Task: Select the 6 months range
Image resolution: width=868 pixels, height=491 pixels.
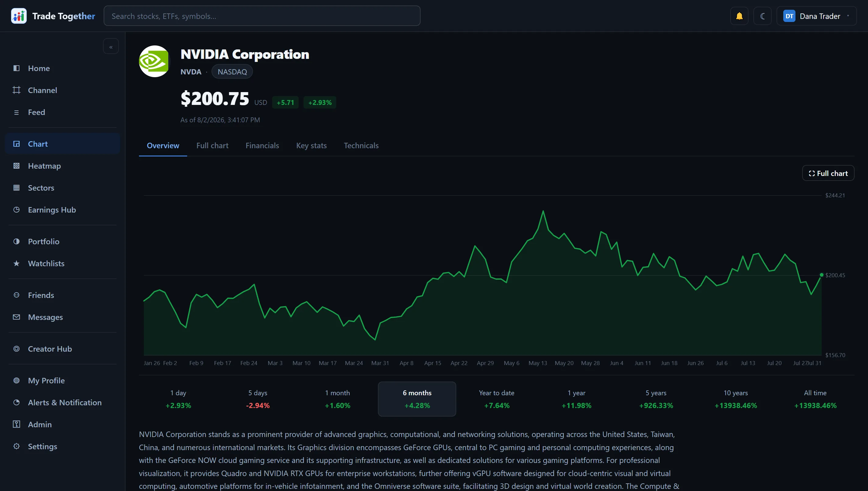Action: tap(417, 399)
